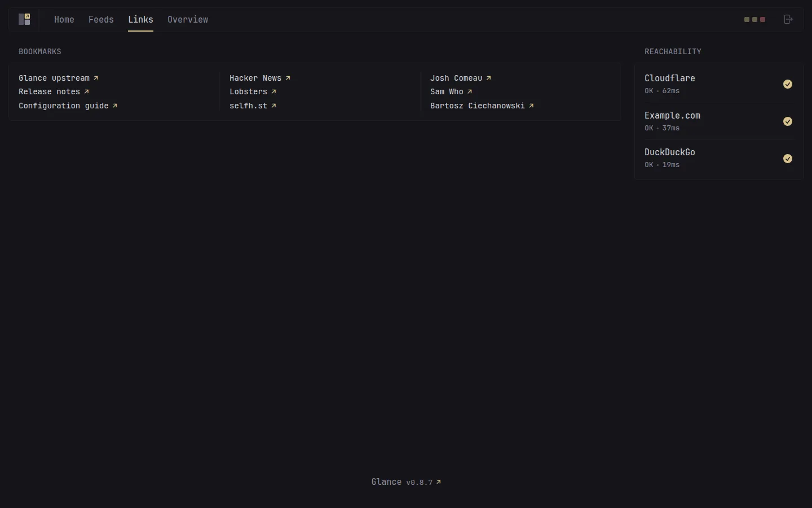Open the Sam Who bookmark
The width and height of the screenshot is (812, 508).
[x=451, y=91]
